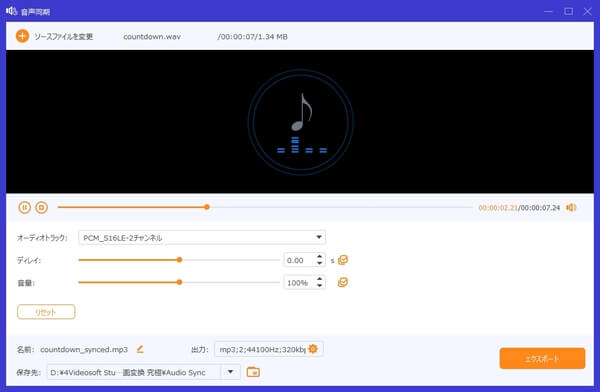Open output settings via the gear icon
The image size is (600, 392).
click(x=313, y=349)
